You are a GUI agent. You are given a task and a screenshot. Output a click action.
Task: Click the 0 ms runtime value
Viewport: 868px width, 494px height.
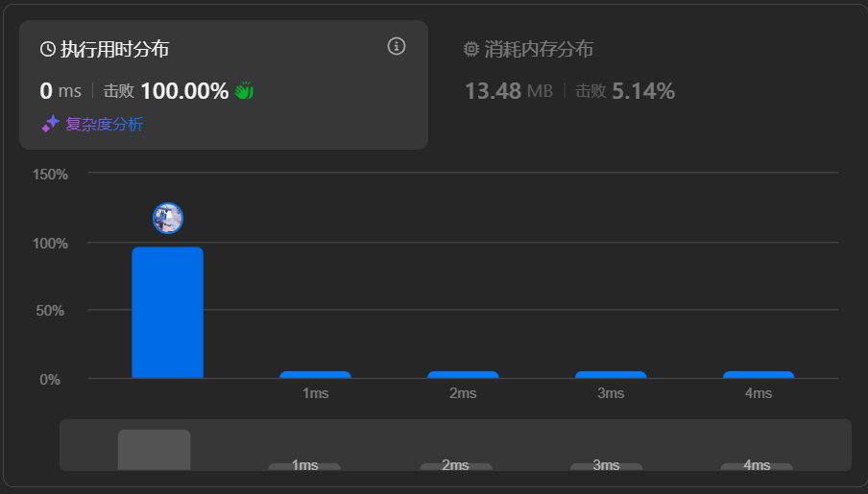pyautogui.click(x=60, y=91)
